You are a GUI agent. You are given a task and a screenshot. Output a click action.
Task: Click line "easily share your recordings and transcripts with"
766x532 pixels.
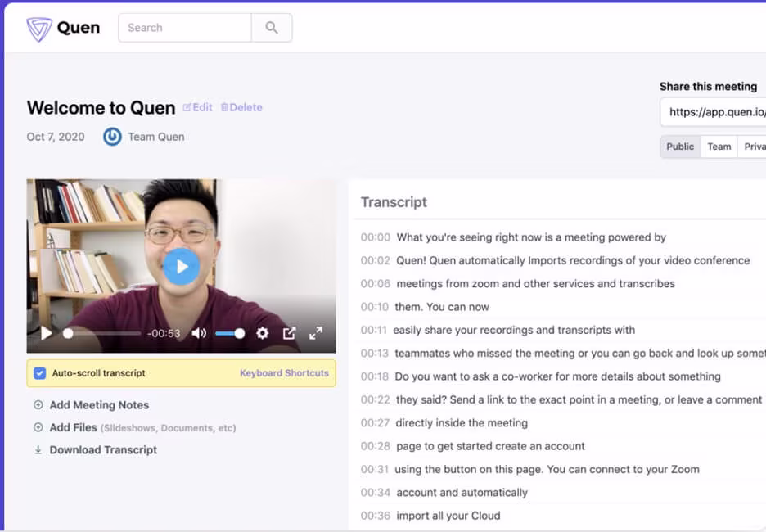(x=514, y=330)
